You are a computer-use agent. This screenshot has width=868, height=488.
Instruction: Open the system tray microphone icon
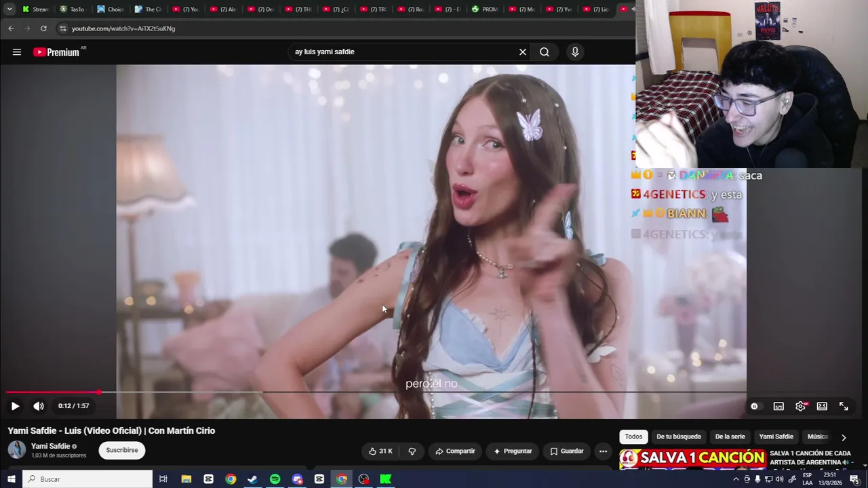(x=757, y=479)
